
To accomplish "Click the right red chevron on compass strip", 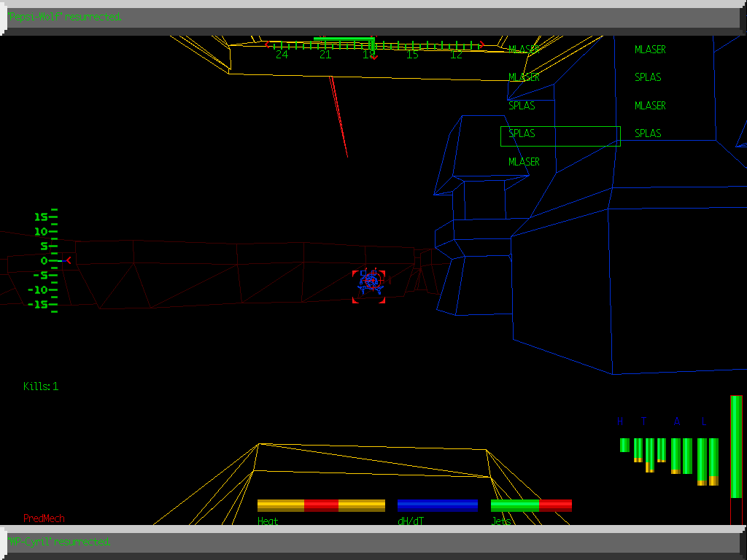I will pyautogui.click(x=481, y=45).
